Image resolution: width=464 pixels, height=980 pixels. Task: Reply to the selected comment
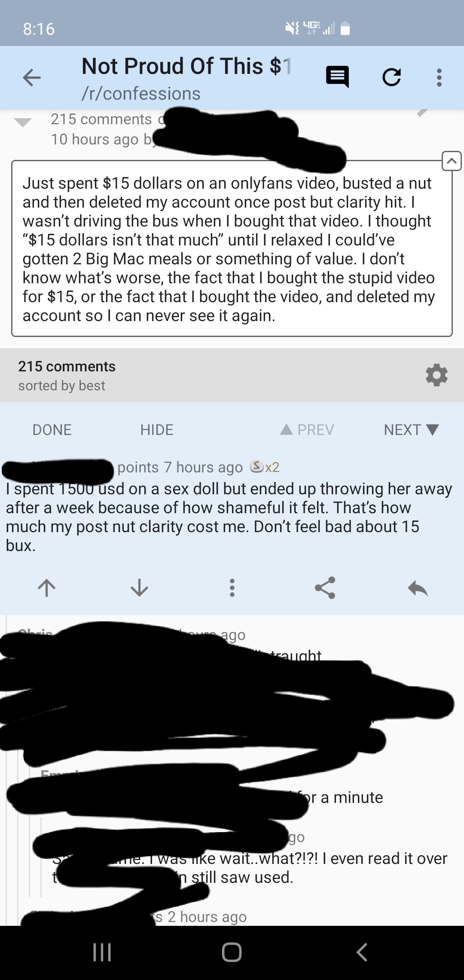pyautogui.click(x=418, y=588)
